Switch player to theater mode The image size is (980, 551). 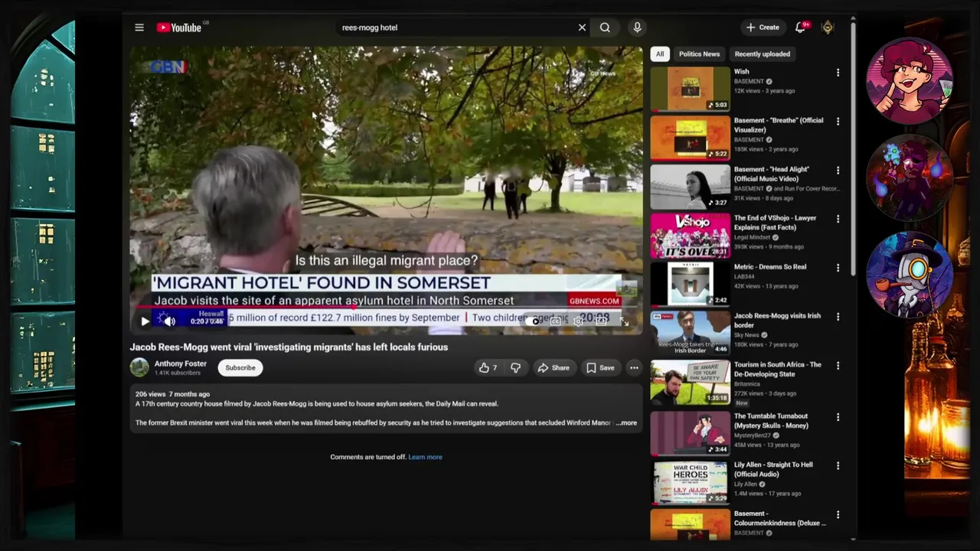(602, 321)
